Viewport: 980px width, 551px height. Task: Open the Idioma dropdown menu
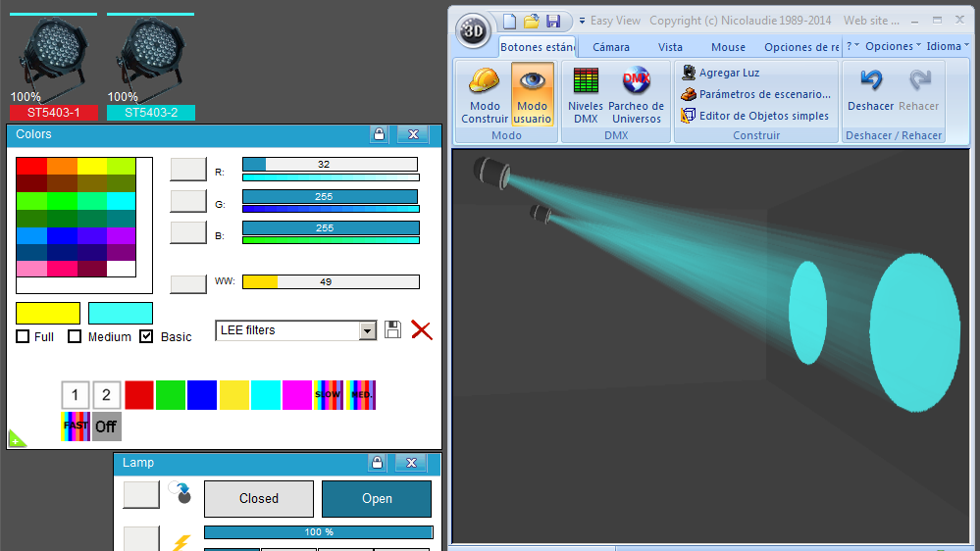[x=948, y=46]
